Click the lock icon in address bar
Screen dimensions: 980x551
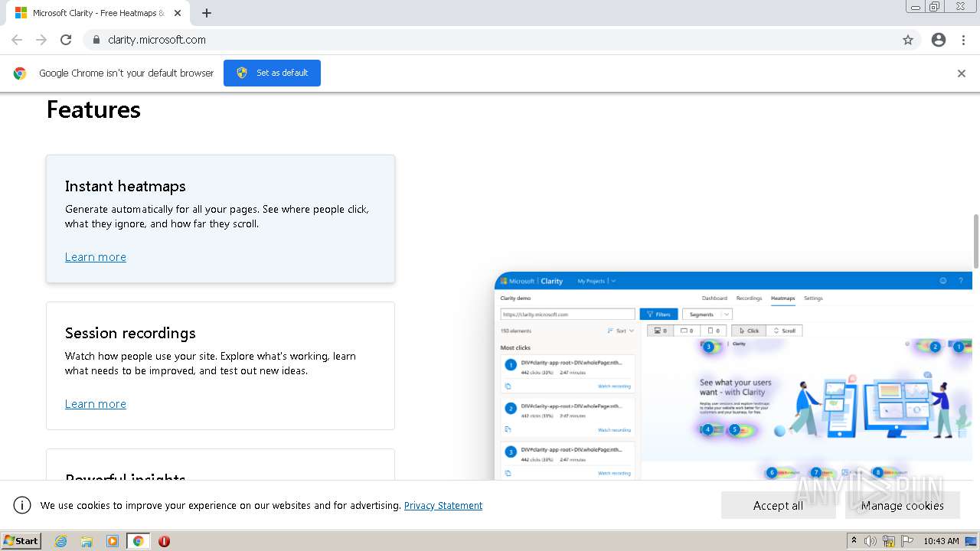[x=96, y=40]
